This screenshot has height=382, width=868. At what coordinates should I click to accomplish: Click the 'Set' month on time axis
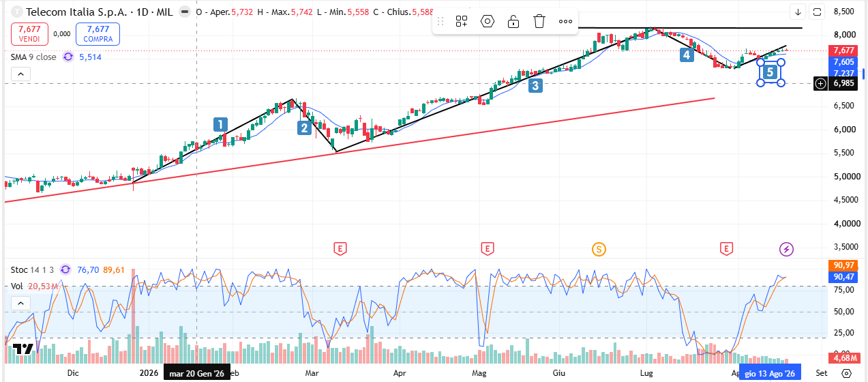[x=822, y=373]
